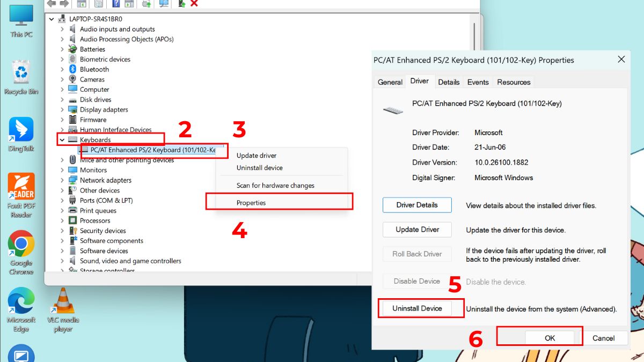Select the Google Chrome desktop shortcut
Image resolution: width=644 pixels, height=362 pixels.
coord(21,253)
